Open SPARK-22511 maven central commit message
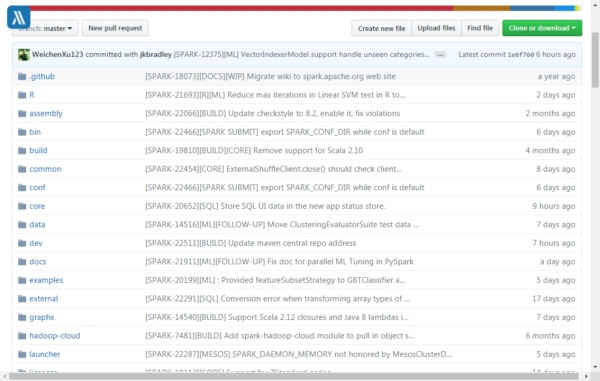This screenshot has width=600, height=381. [x=251, y=243]
